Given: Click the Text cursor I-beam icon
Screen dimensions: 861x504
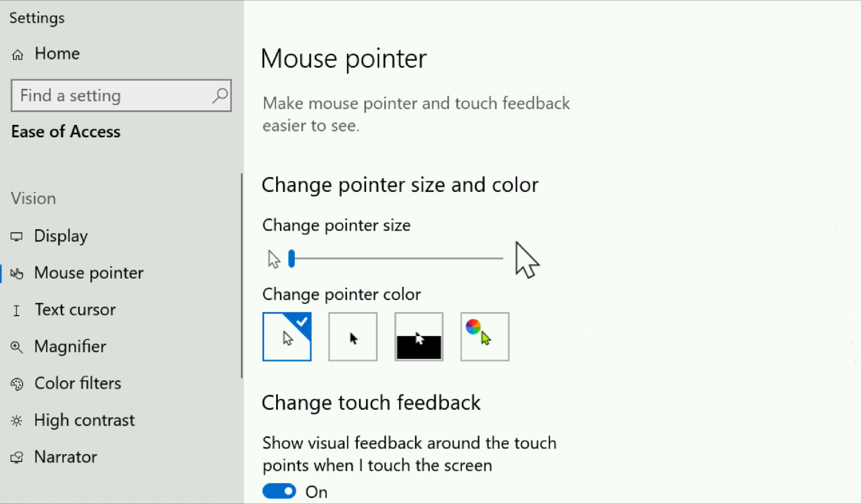Looking at the screenshot, I should [17, 310].
